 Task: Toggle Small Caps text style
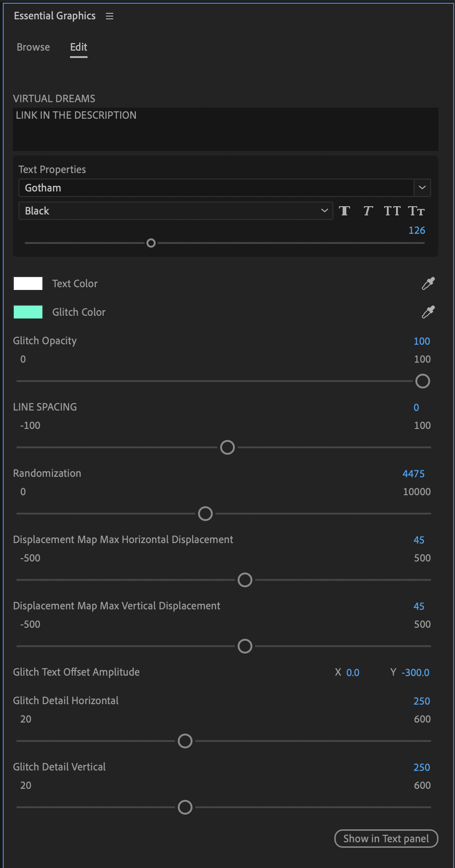pos(416,211)
